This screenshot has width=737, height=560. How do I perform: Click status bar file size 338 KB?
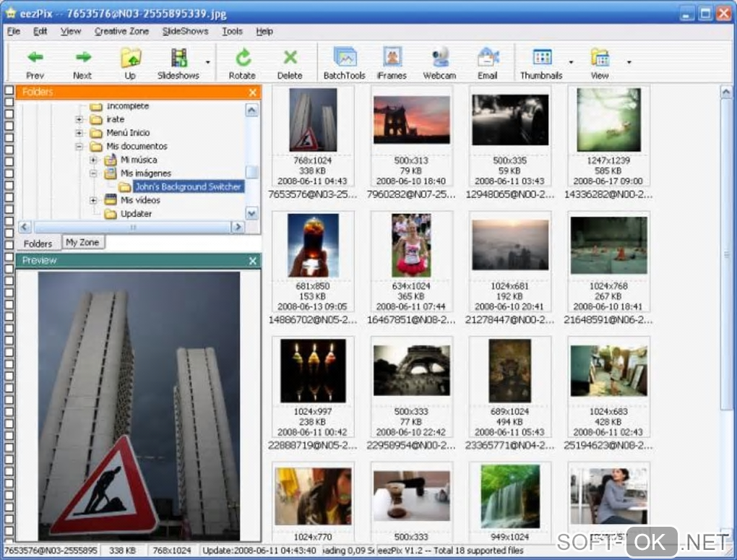tap(122, 551)
